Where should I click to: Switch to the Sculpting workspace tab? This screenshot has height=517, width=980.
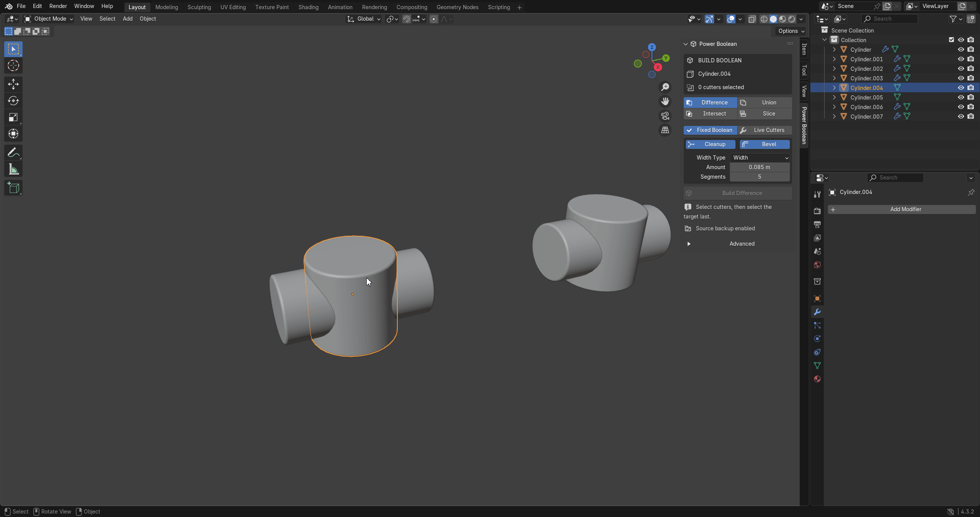pos(199,7)
